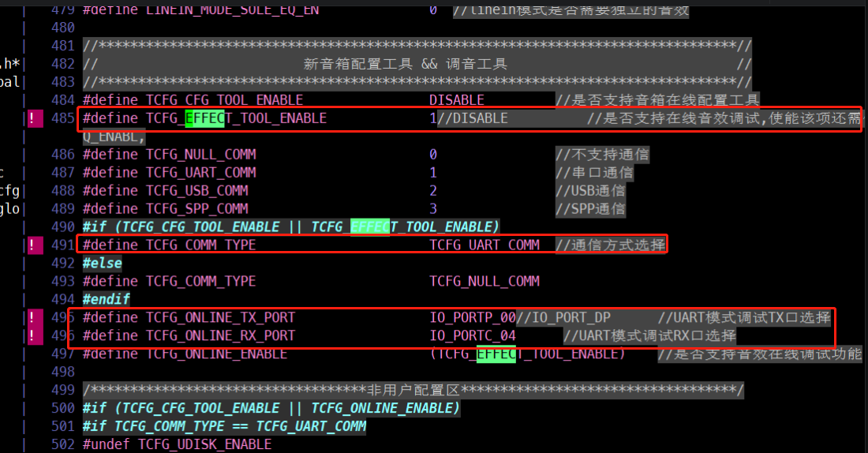868x453 pixels.
Task: Click the TCFG_UART_COMM value on line 491
Action: pos(485,245)
